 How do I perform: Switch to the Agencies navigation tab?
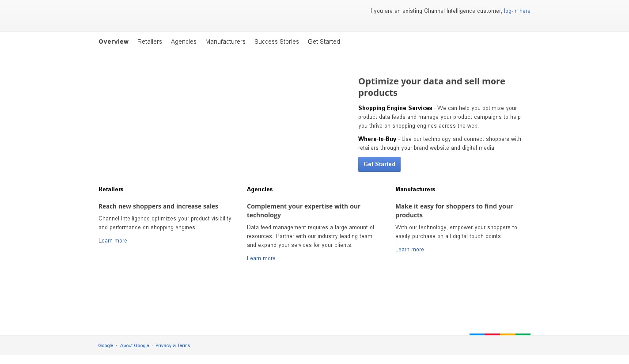(x=184, y=42)
